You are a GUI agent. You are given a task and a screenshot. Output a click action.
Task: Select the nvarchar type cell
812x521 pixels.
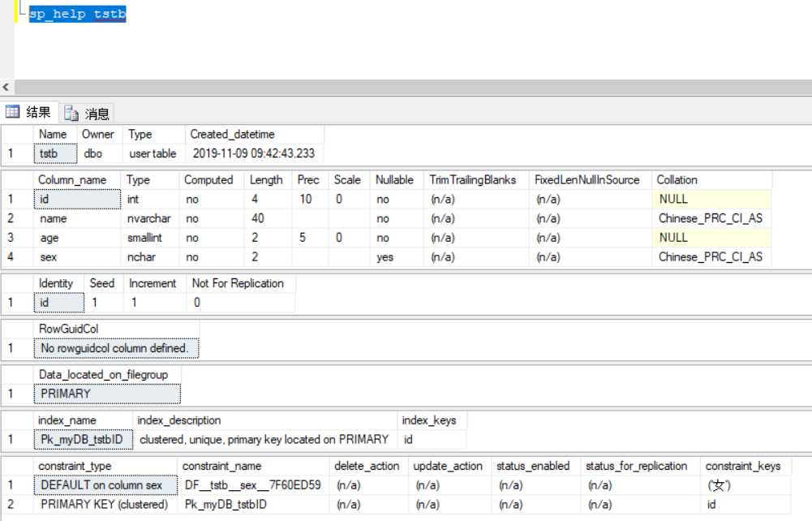point(151,218)
